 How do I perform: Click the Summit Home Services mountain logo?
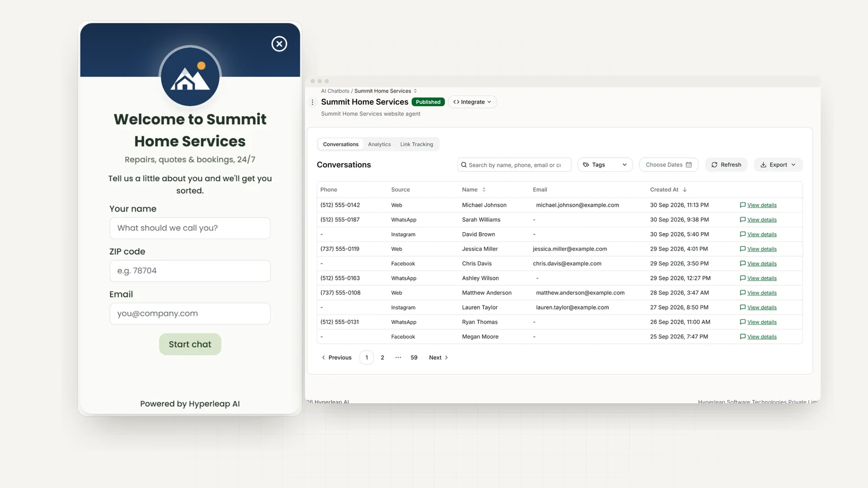(190, 76)
